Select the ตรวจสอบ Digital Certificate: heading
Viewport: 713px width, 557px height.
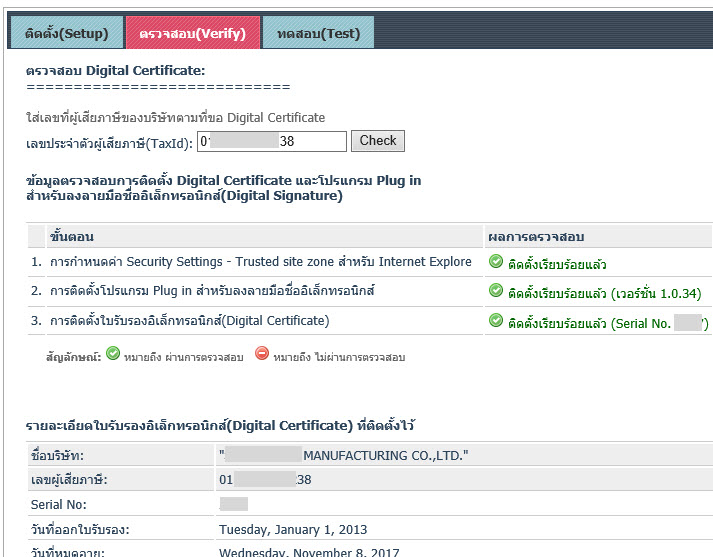(115, 70)
